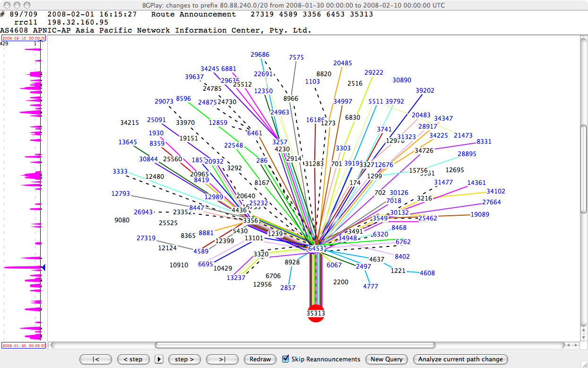Select AS node 4589 in the graph
This screenshot has height=368, width=588.
(200, 251)
